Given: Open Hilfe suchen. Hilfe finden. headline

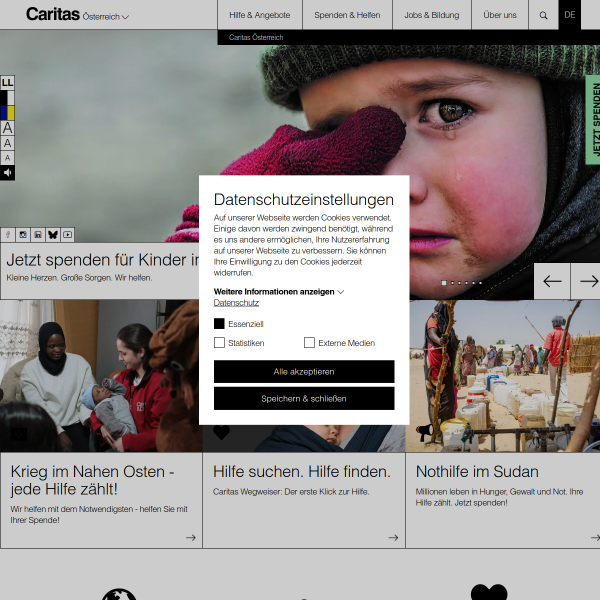Looking at the screenshot, I should pyautogui.click(x=302, y=471).
